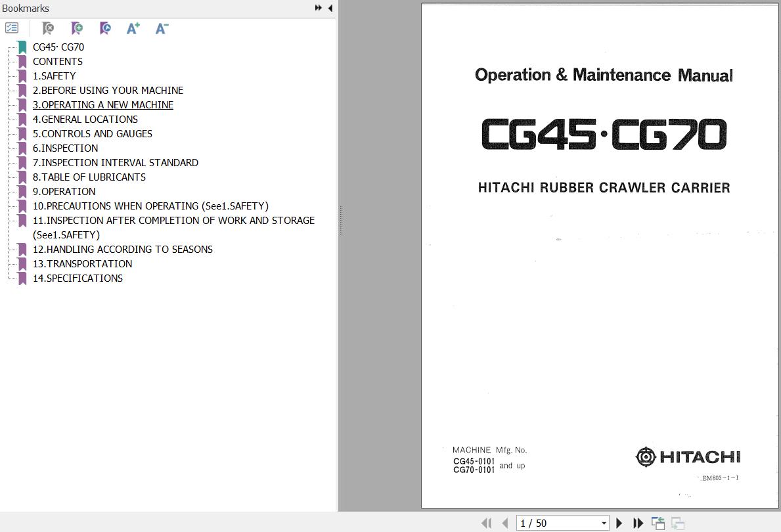Click the go to next view icon
This screenshot has height=532, width=781.
coord(677,523)
